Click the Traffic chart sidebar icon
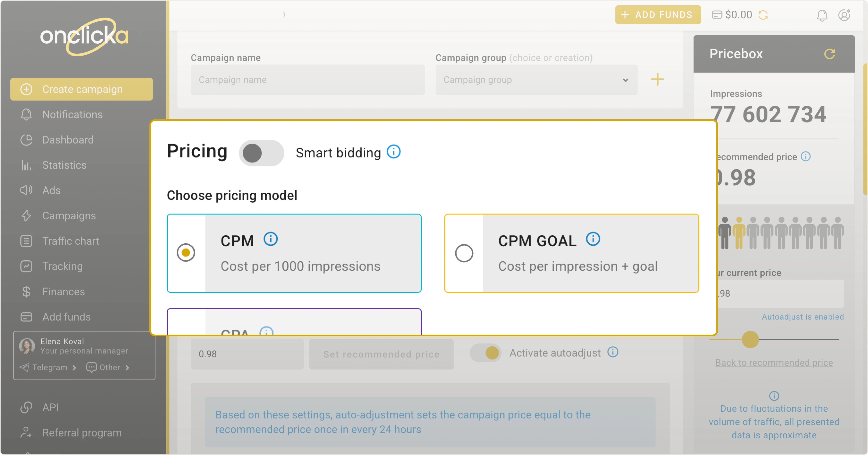The height and width of the screenshot is (455, 868). pos(26,241)
